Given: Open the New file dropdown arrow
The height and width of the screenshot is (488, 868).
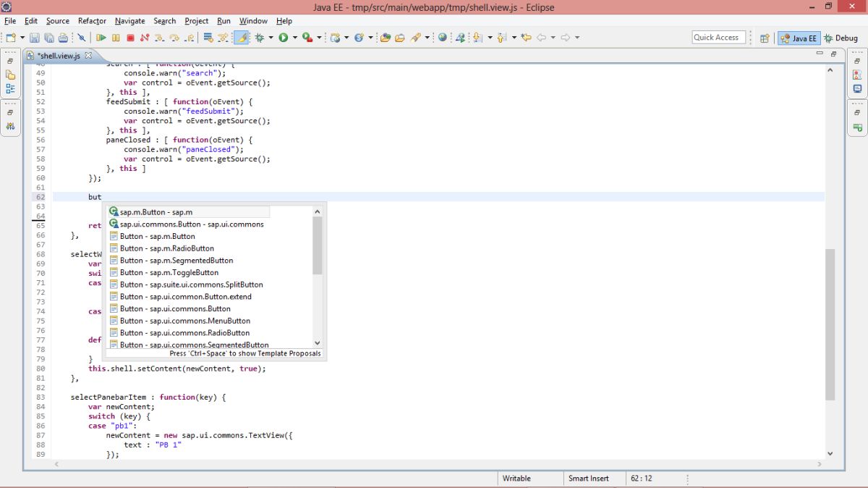Looking at the screenshot, I should click(x=22, y=38).
